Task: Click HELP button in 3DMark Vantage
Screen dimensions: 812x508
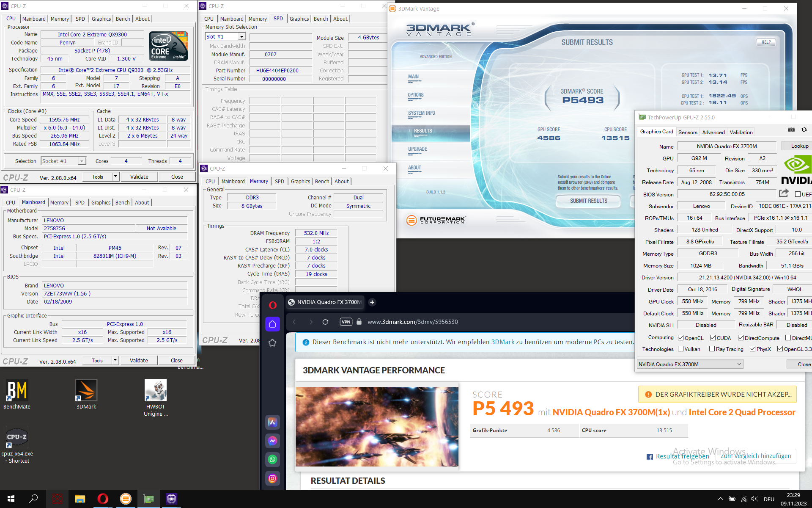Action: [x=766, y=42]
